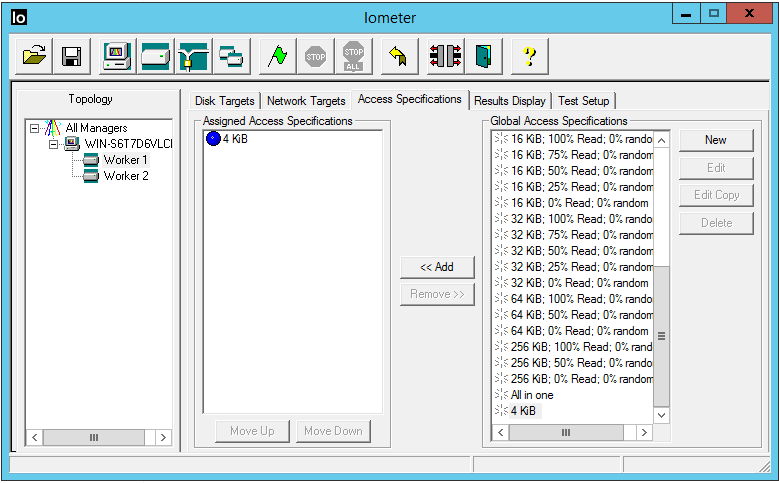Select the Access Specifications tab
Screen dimensions: 779x483
coord(410,99)
